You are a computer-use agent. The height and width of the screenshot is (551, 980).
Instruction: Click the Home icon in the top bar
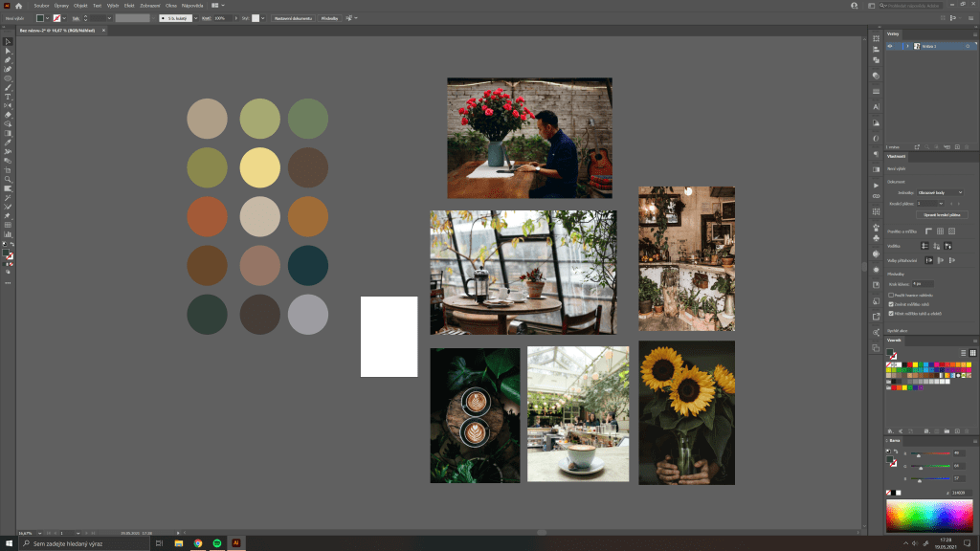(x=18, y=6)
